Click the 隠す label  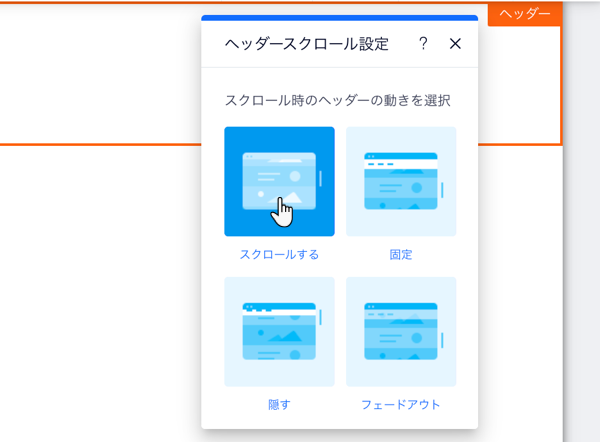click(x=279, y=404)
